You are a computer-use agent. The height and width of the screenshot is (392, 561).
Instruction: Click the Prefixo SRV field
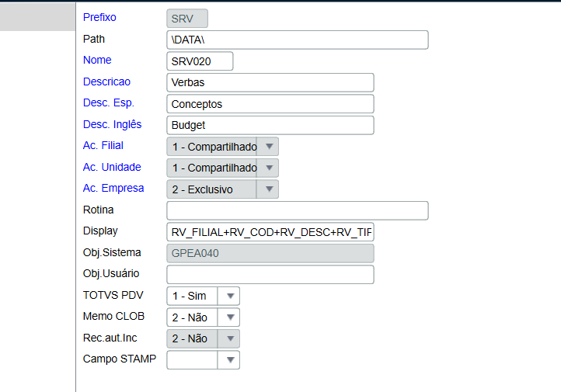(x=187, y=19)
